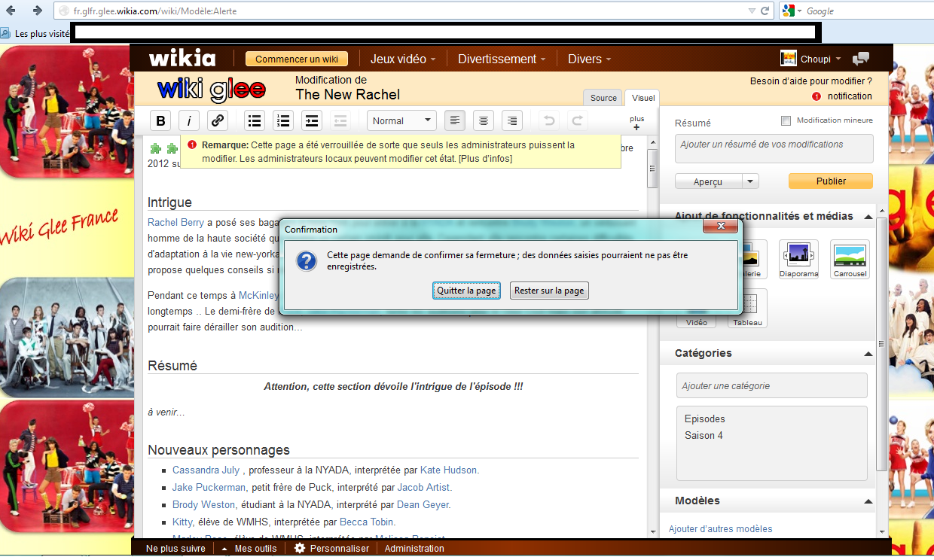Image resolution: width=934 pixels, height=560 pixels.
Task: Click the Google search box
Action: (x=865, y=11)
